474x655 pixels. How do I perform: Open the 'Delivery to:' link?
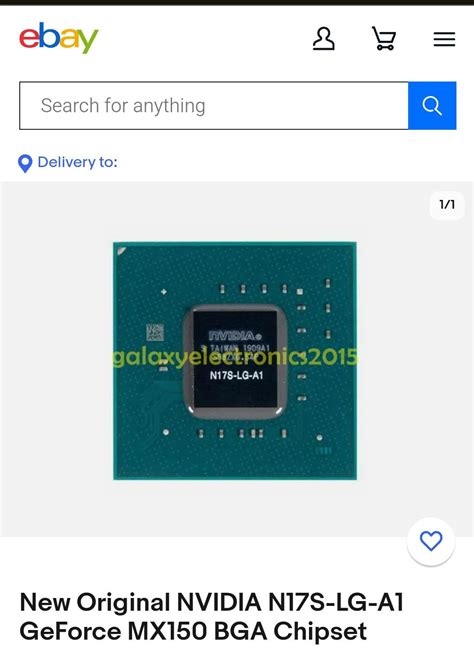(77, 162)
